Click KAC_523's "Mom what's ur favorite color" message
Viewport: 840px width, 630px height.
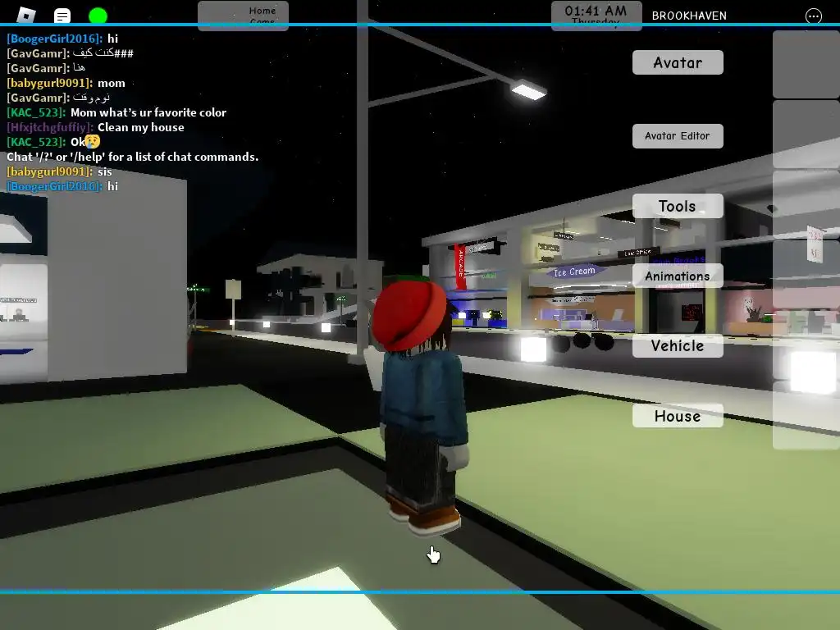coord(116,112)
